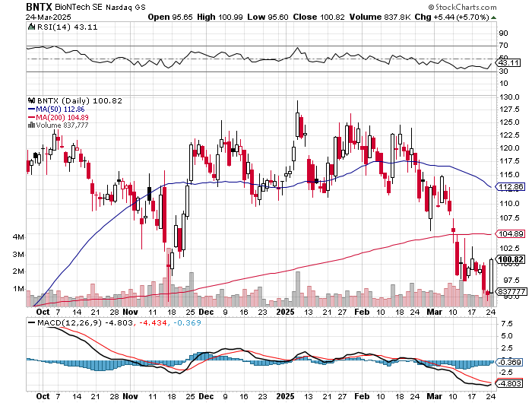Click the 1M volume axis label
532x403 pixels.
click(x=18, y=289)
